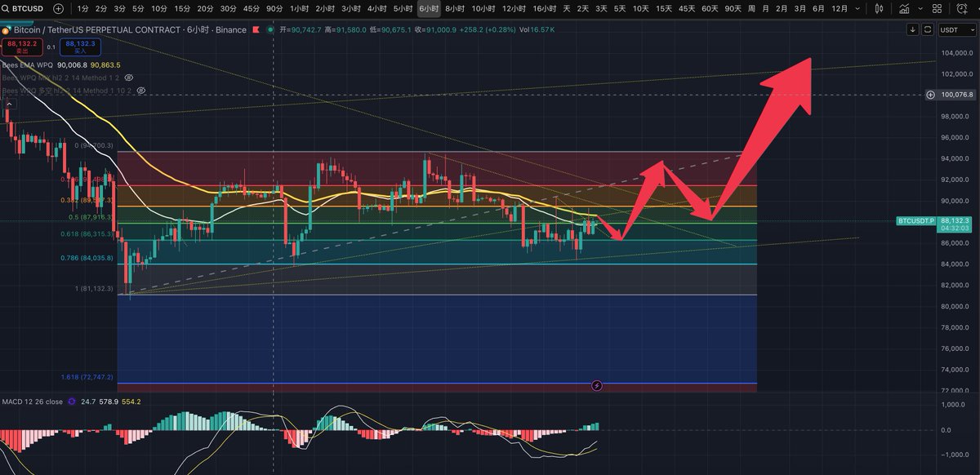Select the 2分 timeframe

click(x=101, y=9)
